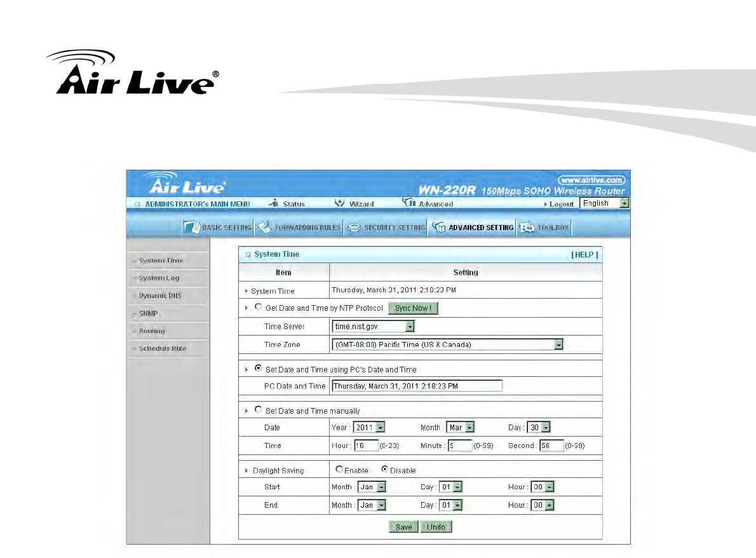756x558 pixels.
Task: Click the Second input field
Action: [x=552, y=446]
